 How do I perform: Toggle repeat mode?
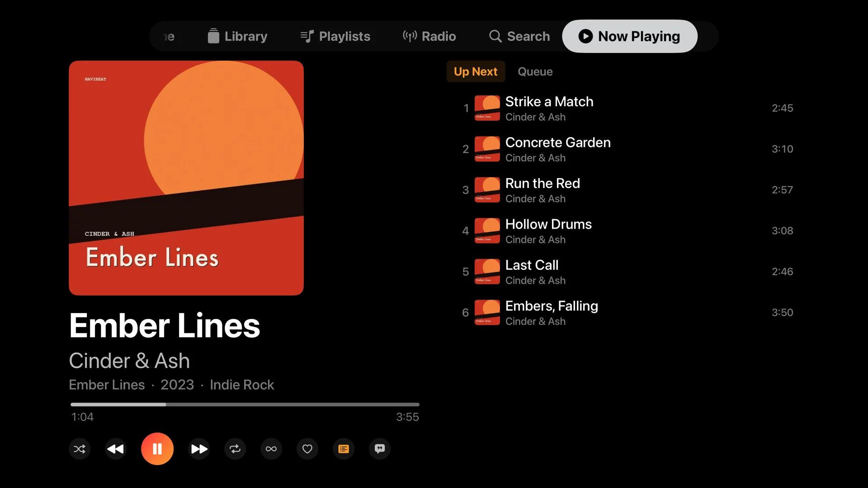(x=235, y=449)
